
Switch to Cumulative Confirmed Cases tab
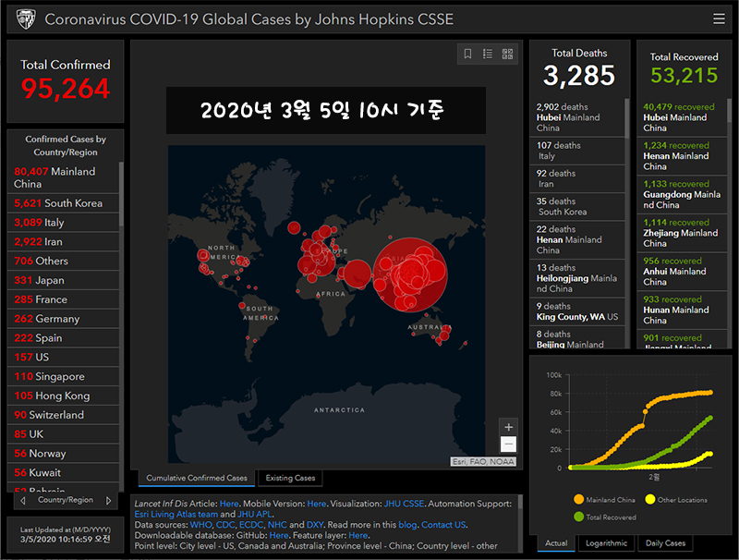(197, 478)
